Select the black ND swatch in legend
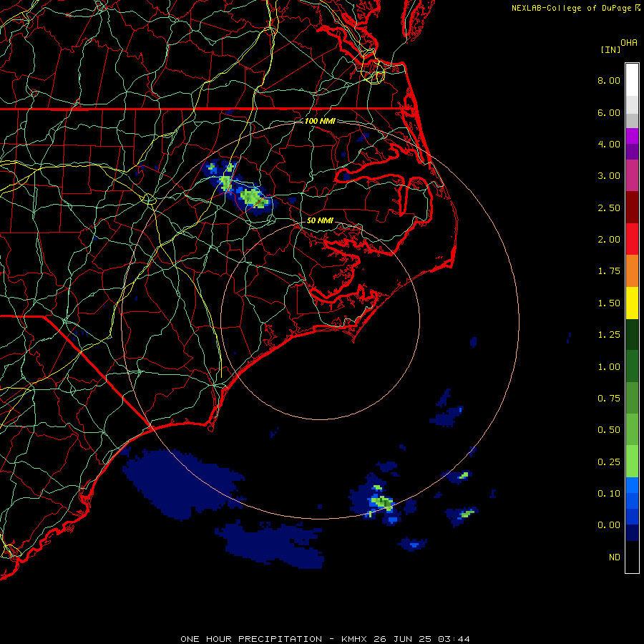The width and height of the screenshot is (644, 644). [x=632, y=557]
